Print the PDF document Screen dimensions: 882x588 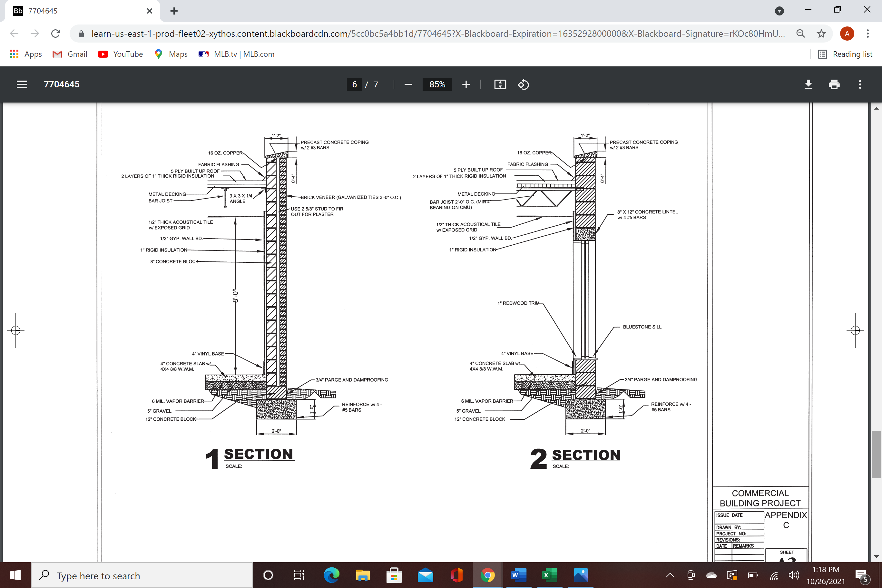pyautogui.click(x=834, y=84)
